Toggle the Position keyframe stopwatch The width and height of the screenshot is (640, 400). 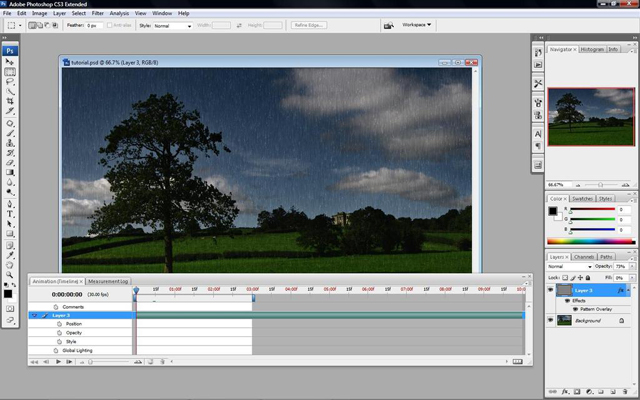tap(59, 324)
